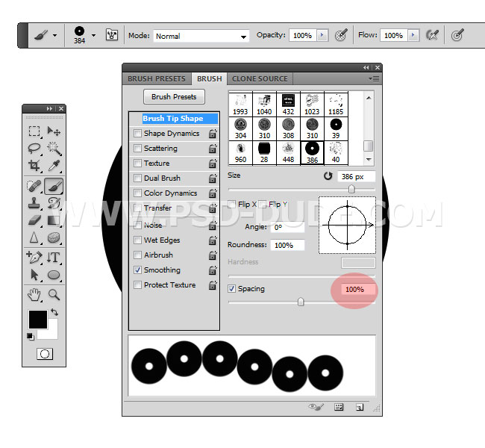Click the foreground black color swatch
The width and height of the screenshot is (485, 448).
[x=38, y=320]
